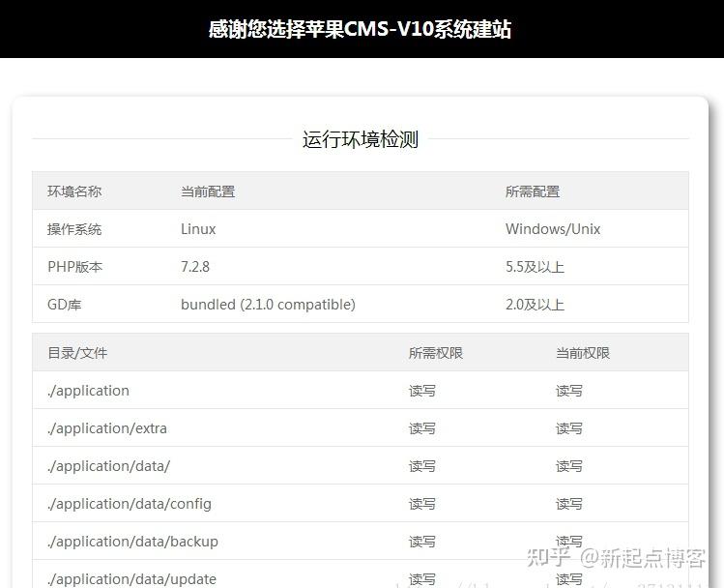Click the 5.5及以上 requirement text
This screenshot has height=588, width=724.
535,267
